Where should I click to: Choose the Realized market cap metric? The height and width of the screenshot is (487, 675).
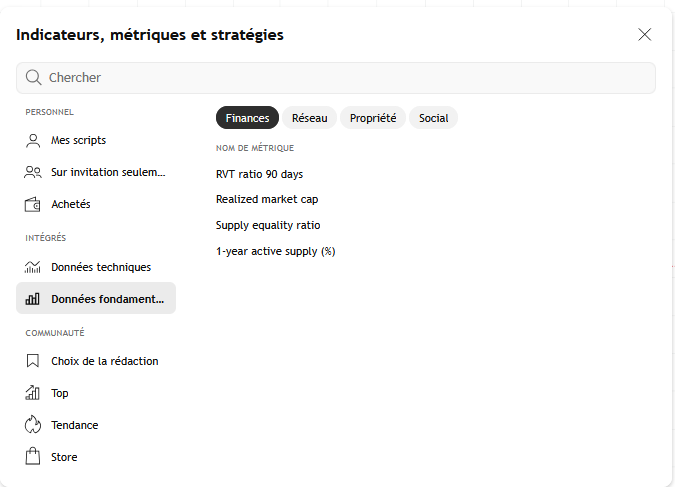pos(267,200)
